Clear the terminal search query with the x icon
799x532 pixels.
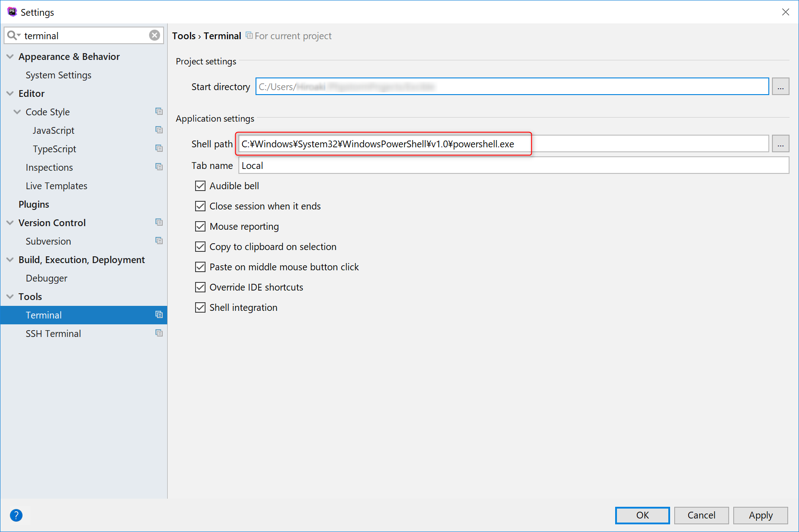coord(154,35)
